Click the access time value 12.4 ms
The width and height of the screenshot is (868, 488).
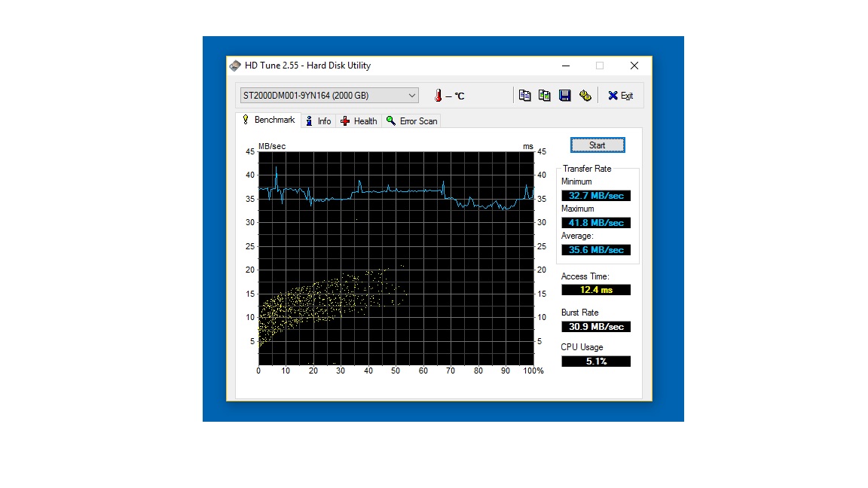pos(596,290)
